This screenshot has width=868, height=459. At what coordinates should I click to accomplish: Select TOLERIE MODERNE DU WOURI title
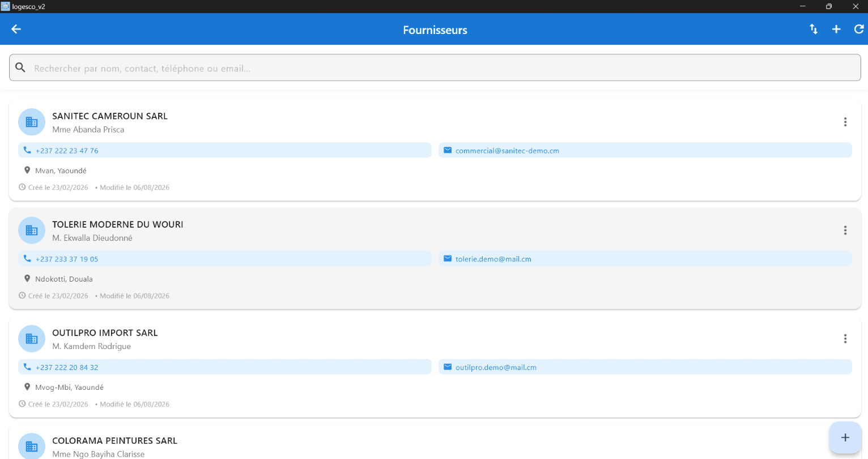118,224
